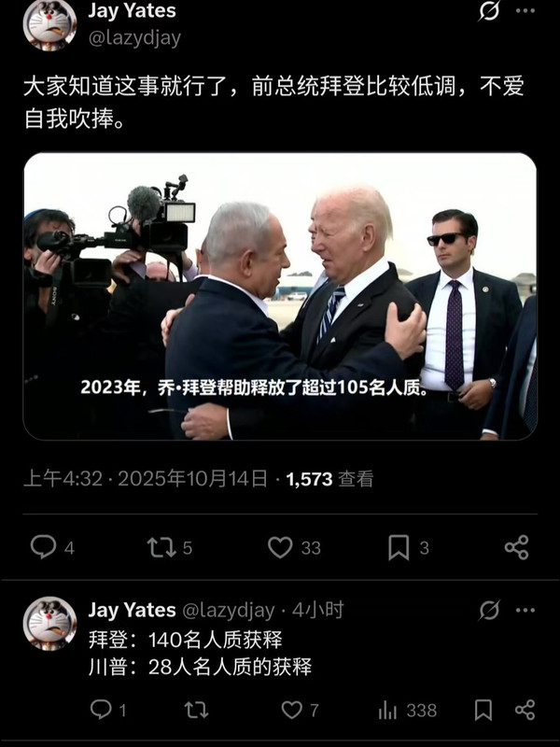Open the three-dot menu on the main post
Viewport: 560px width, 747px height.
coord(525,10)
